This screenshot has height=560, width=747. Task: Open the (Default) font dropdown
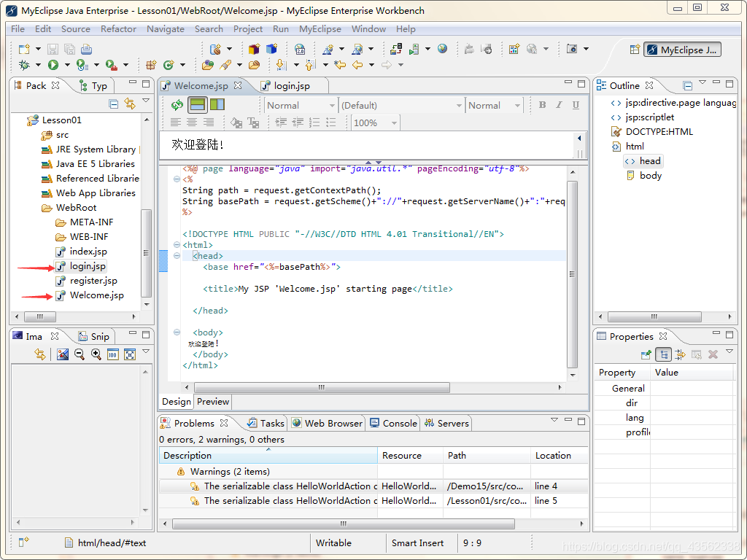pyautogui.click(x=458, y=106)
